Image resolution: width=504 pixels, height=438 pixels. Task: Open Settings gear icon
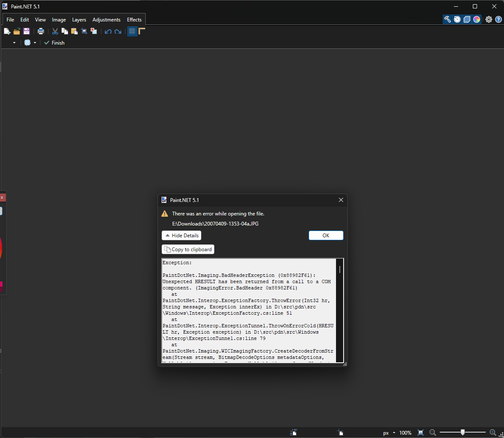488,20
